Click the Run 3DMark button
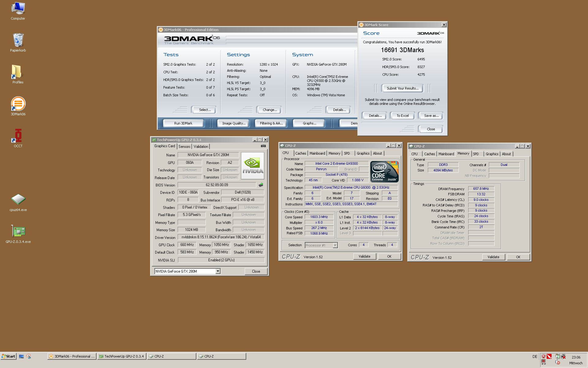The width and height of the screenshot is (588, 368). 183,123
